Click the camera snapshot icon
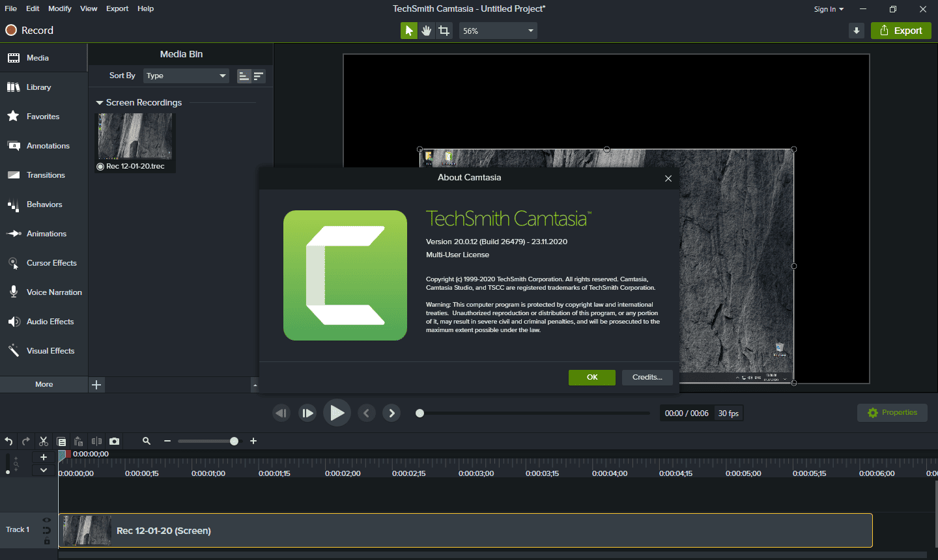This screenshot has width=938, height=560. tap(114, 441)
